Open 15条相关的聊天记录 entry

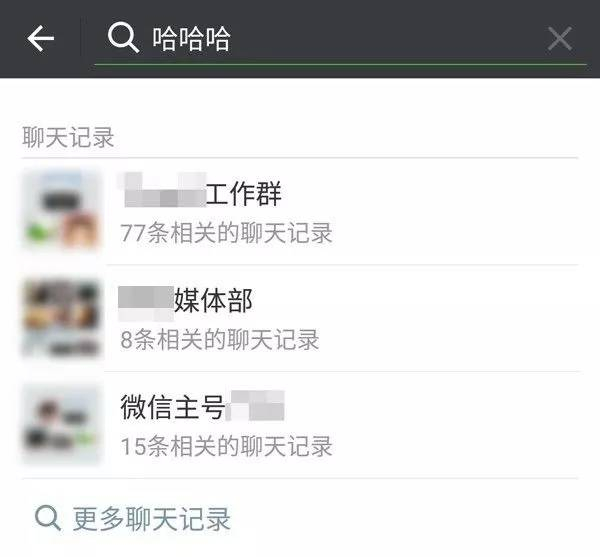point(227,446)
